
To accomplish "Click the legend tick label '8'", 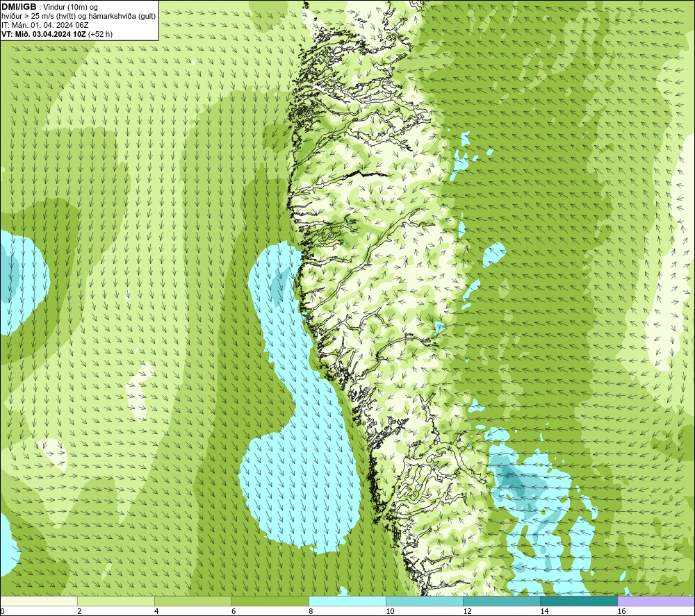I will (311, 611).
